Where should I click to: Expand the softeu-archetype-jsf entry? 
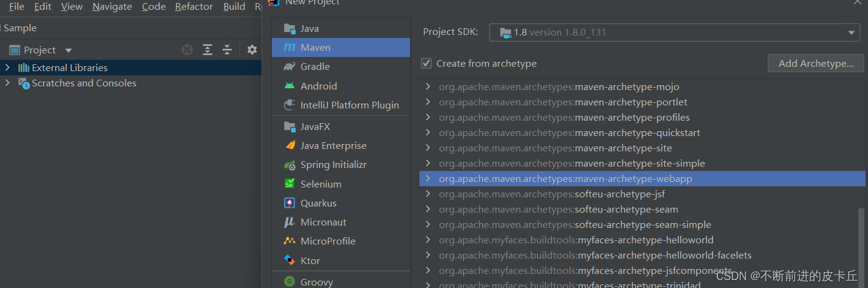pyautogui.click(x=428, y=194)
